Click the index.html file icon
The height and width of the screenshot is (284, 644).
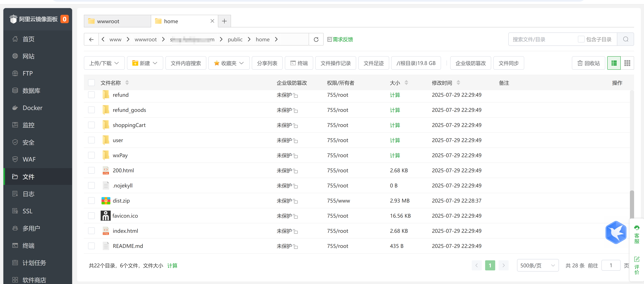coord(106,231)
